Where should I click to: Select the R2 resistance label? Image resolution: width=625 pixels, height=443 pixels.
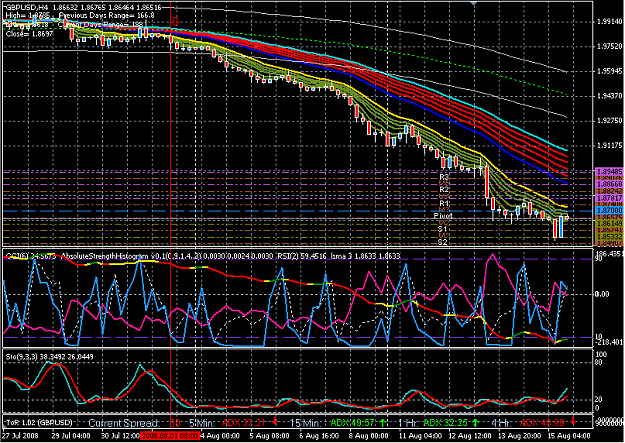[x=444, y=190]
